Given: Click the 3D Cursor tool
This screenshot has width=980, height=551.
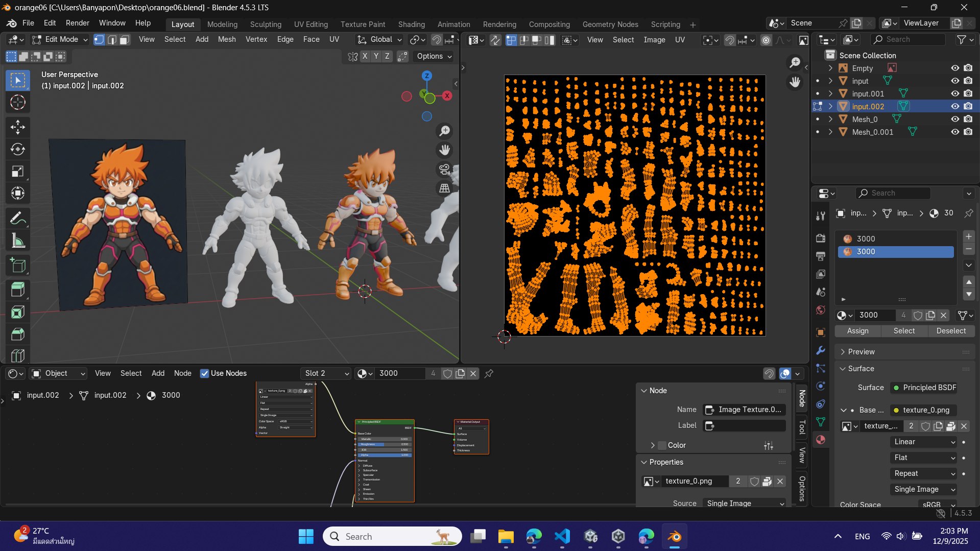Looking at the screenshot, I should (x=18, y=103).
